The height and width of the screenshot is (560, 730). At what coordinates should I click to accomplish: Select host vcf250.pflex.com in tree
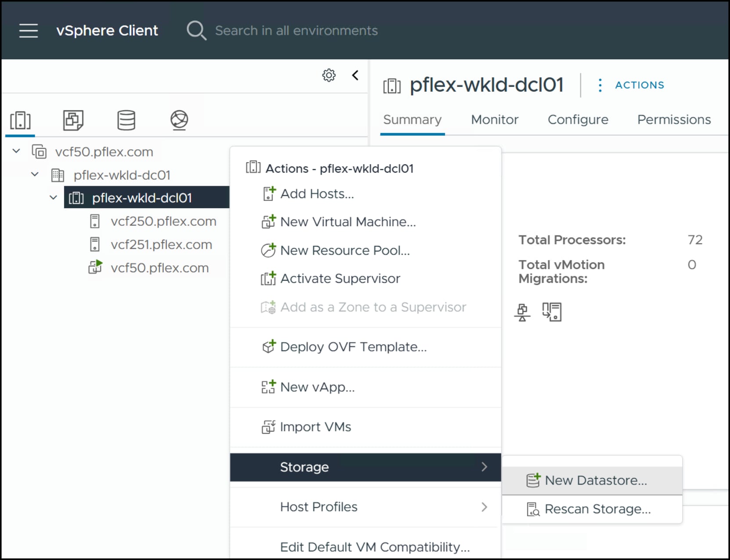tap(163, 221)
